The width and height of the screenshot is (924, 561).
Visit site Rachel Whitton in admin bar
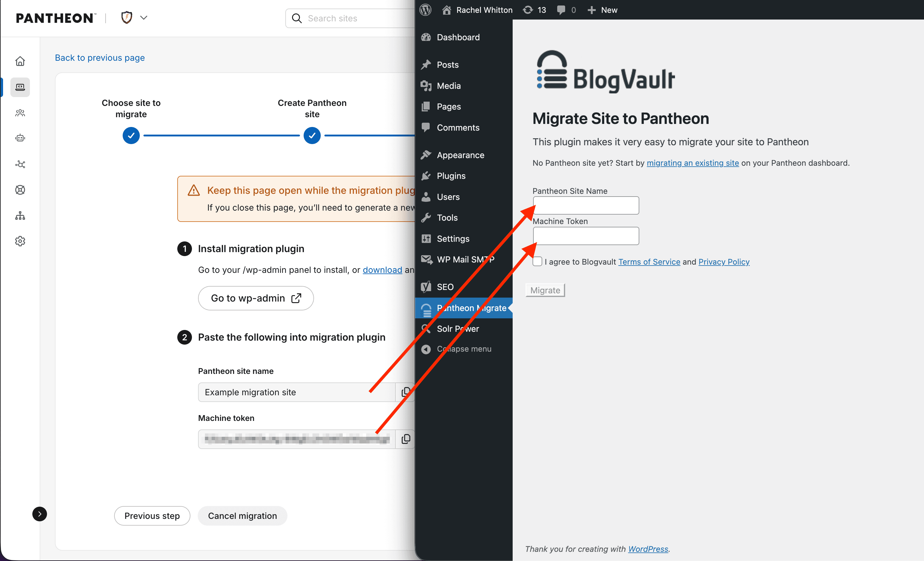[477, 10]
